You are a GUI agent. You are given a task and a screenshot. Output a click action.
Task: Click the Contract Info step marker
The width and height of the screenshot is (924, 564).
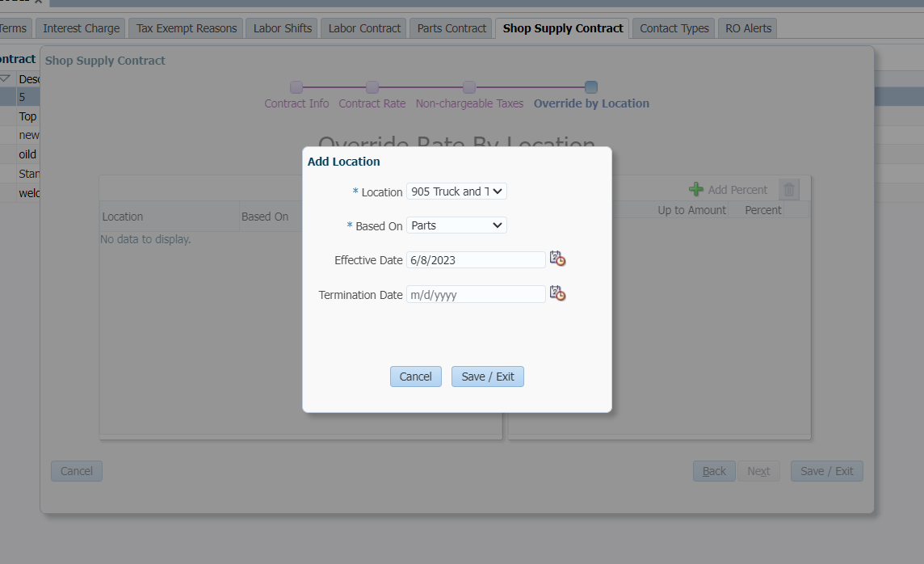click(x=296, y=87)
